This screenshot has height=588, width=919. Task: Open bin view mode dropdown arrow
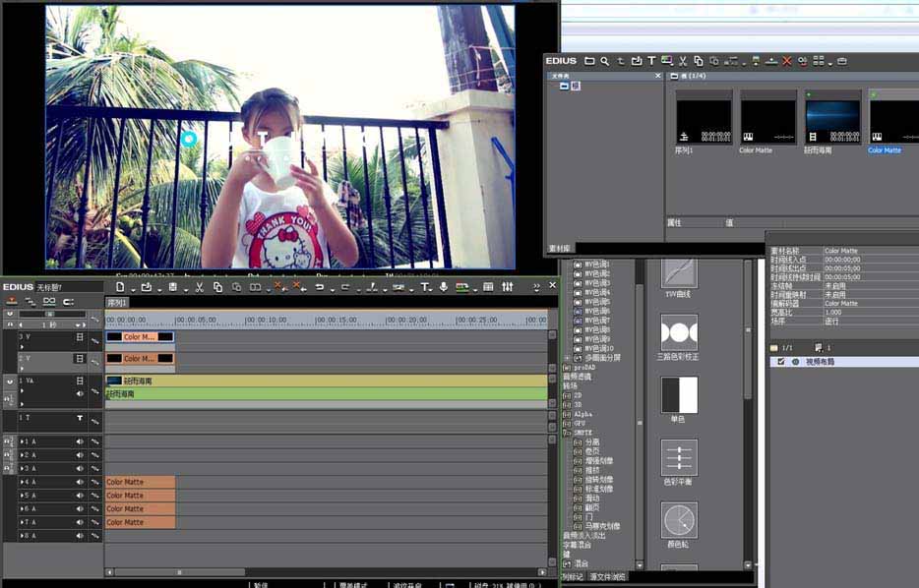click(831, 63)
